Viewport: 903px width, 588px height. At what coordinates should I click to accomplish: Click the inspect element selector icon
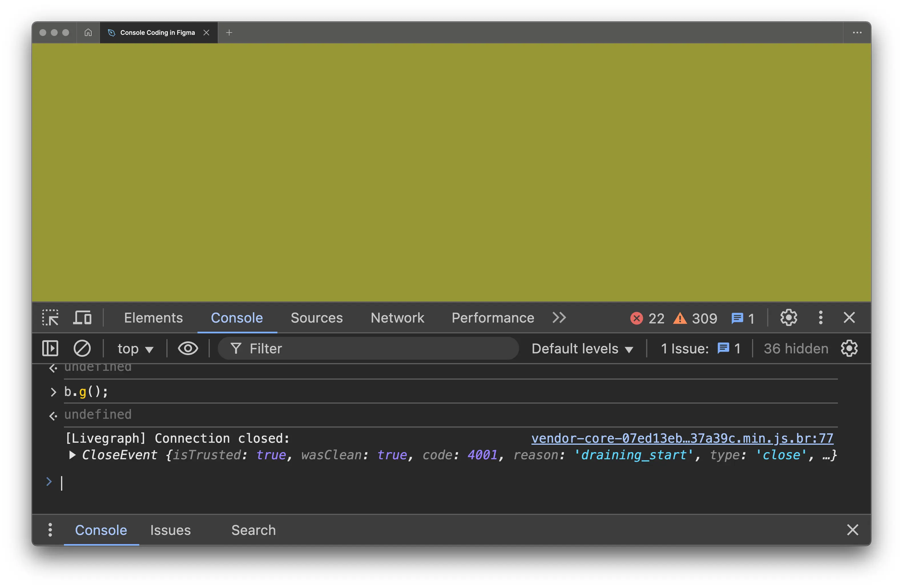tap(50, 318)
